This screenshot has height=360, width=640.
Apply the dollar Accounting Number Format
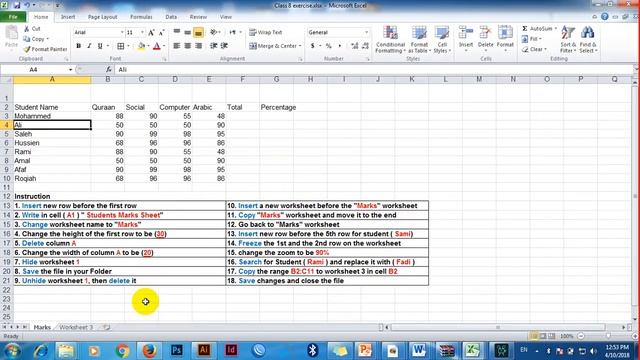[313, 46]
